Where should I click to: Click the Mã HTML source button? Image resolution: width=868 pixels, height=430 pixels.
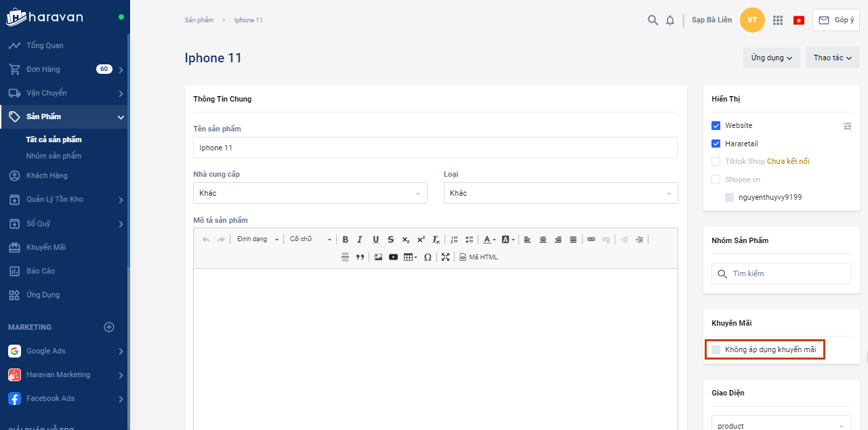tap(479, 257)
